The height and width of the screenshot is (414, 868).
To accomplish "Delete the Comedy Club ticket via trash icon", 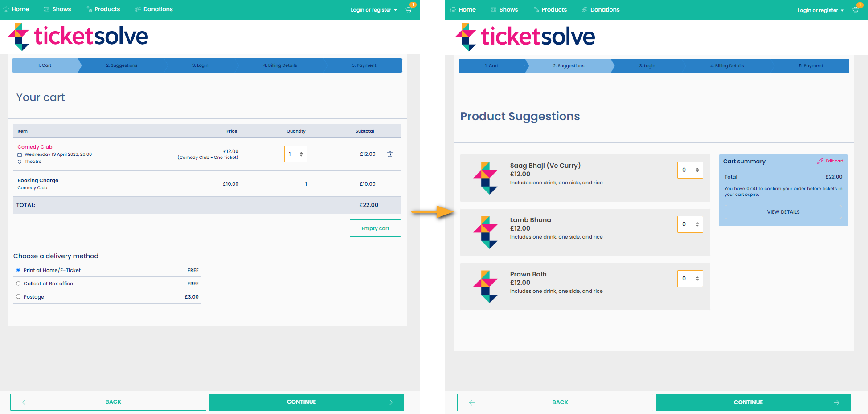I will 390,154.
